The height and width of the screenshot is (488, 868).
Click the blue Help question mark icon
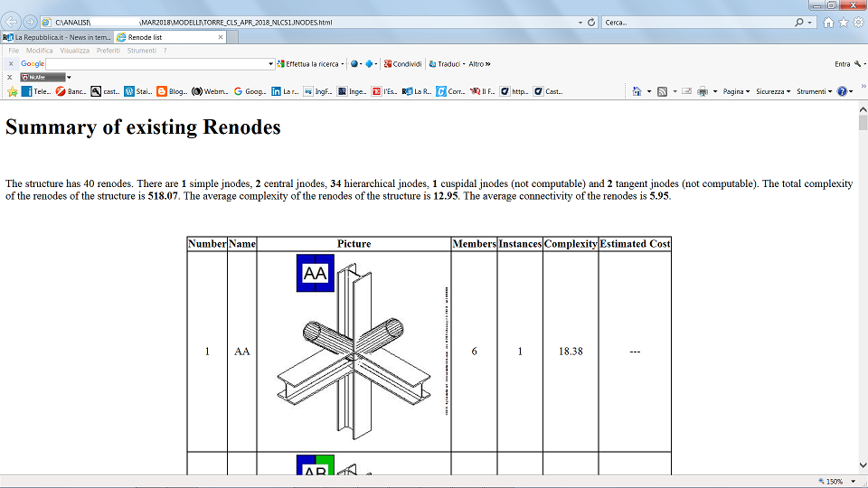(x=841, y=91)
